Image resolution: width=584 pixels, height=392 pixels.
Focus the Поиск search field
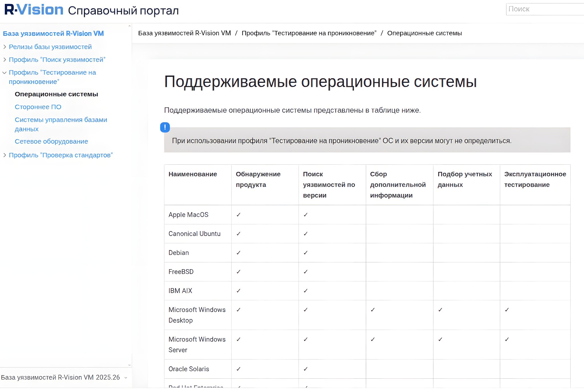coord(545,9)
